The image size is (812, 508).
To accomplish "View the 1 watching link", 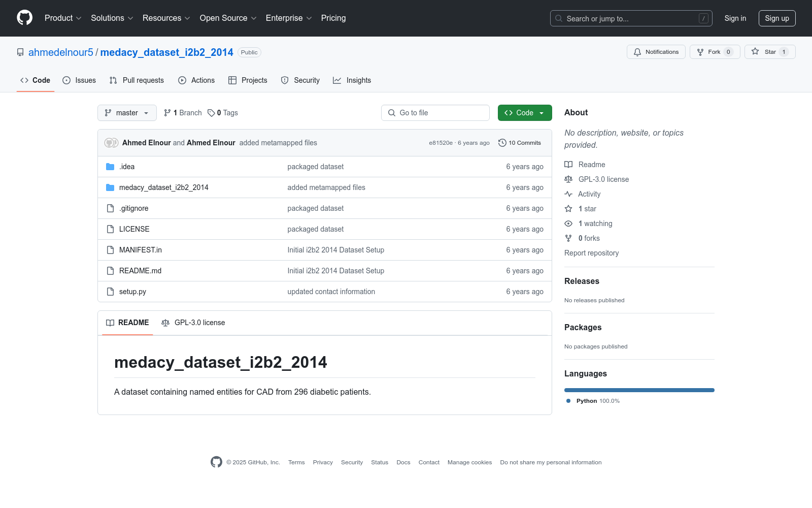I will pyautogui.click(x=589, y=224).
